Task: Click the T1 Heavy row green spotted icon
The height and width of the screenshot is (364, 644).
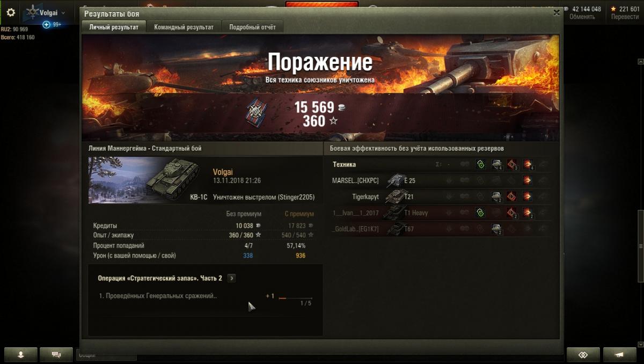Action: coord(481,213)
